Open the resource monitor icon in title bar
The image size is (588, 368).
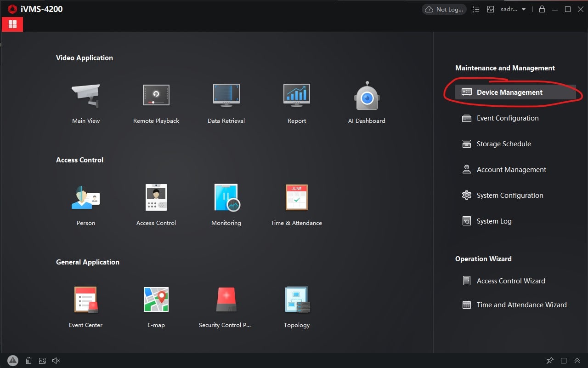(491, 9)
